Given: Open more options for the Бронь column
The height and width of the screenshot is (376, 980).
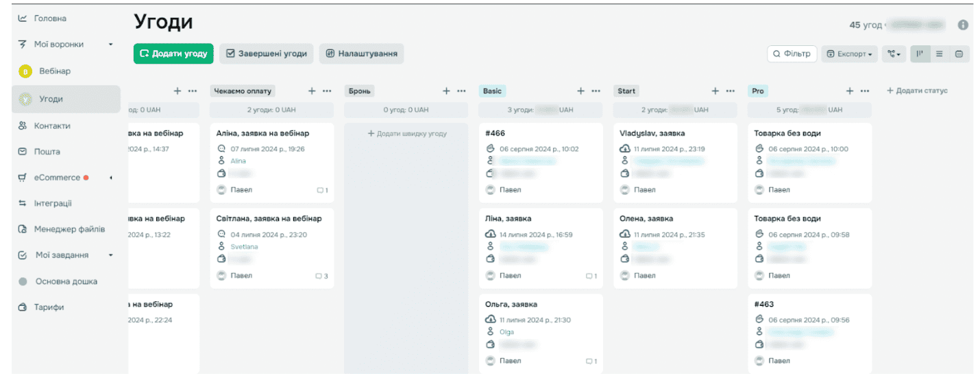Looking at the screenshot, I should click(x=461, y=91).
